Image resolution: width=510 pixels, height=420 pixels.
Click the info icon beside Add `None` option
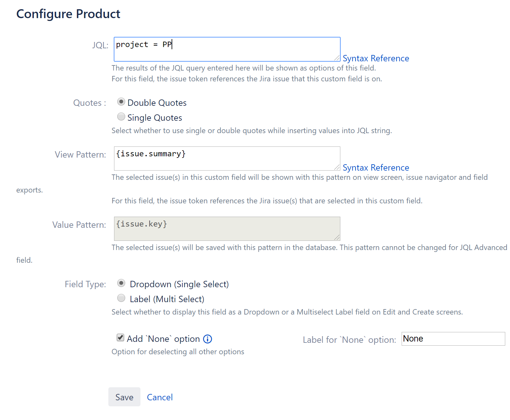pyautogui.click(x=207, y=339)
